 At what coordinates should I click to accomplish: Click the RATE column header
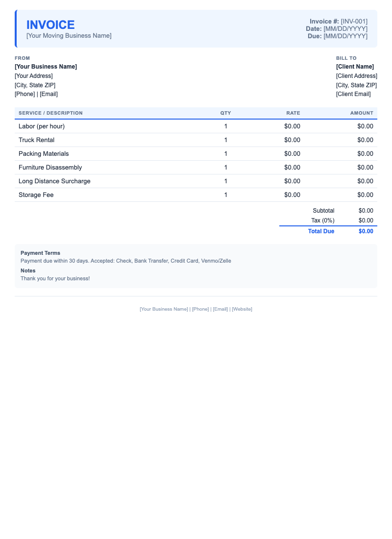coord(294,113)
